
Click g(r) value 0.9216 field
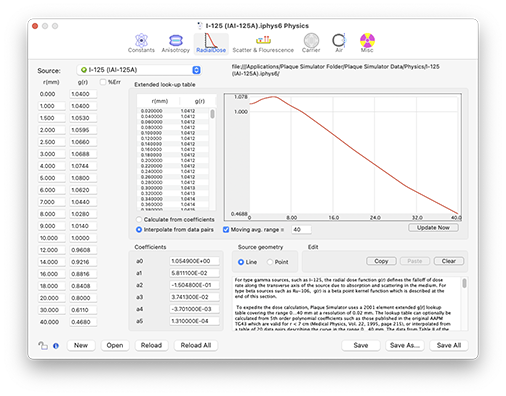tap(83, 262)
